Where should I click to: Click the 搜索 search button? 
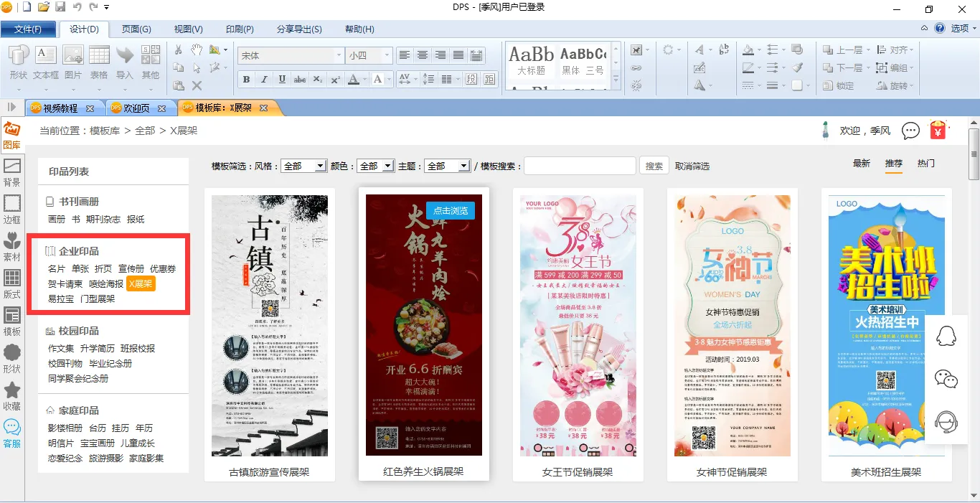[654, 166]
